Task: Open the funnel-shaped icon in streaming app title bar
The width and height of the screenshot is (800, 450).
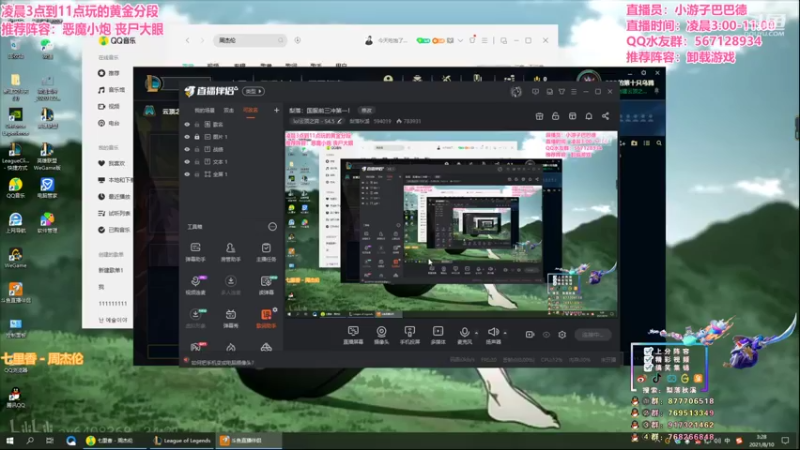Action: [x=562, y=92]
